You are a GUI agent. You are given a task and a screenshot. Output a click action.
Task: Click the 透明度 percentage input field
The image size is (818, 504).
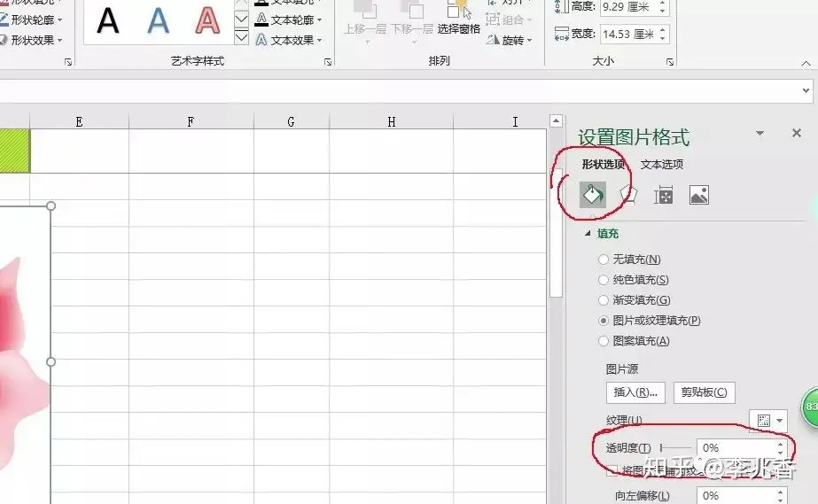[736, 447]
